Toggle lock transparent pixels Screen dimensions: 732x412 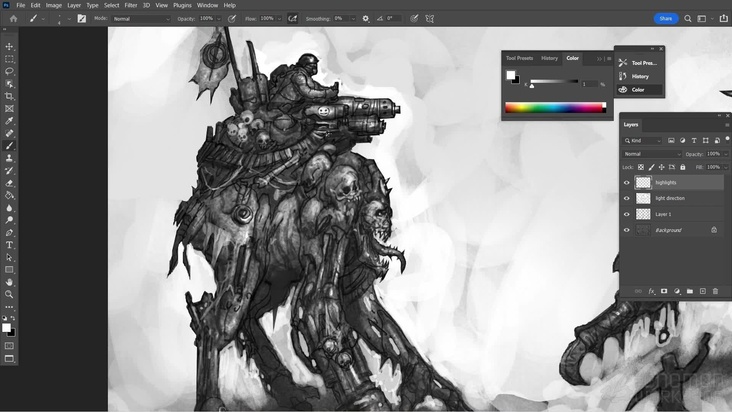click(x=641, y=167)
